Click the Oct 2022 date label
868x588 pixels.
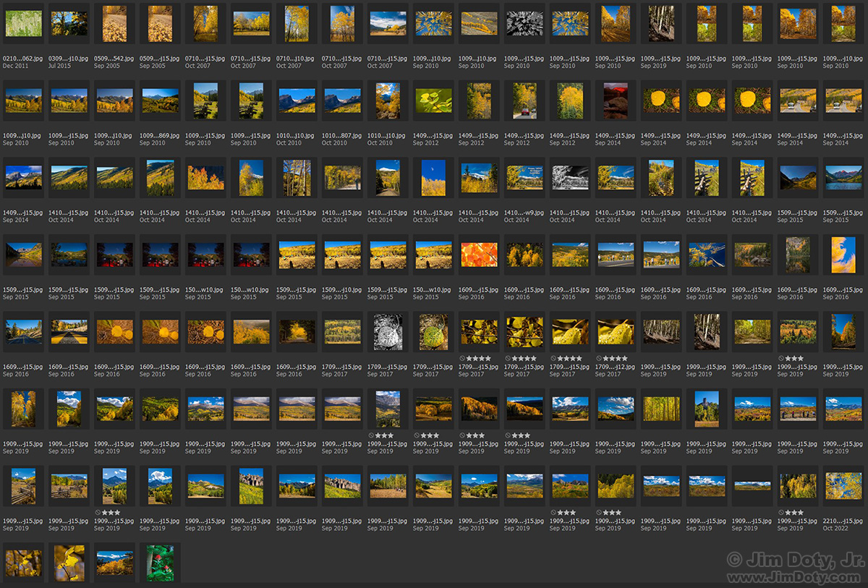point(835,528)
